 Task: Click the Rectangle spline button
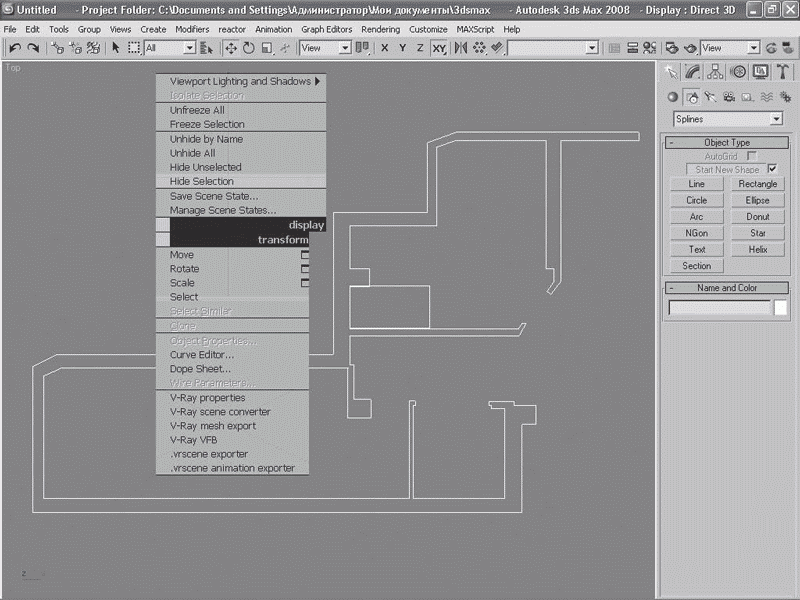[x=757, y=185]
